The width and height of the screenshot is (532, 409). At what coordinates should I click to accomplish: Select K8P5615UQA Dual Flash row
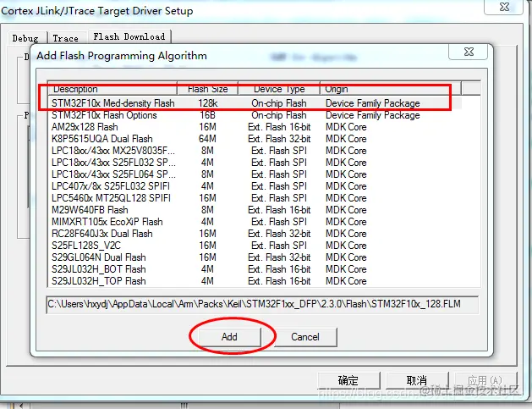click(255, 139)
